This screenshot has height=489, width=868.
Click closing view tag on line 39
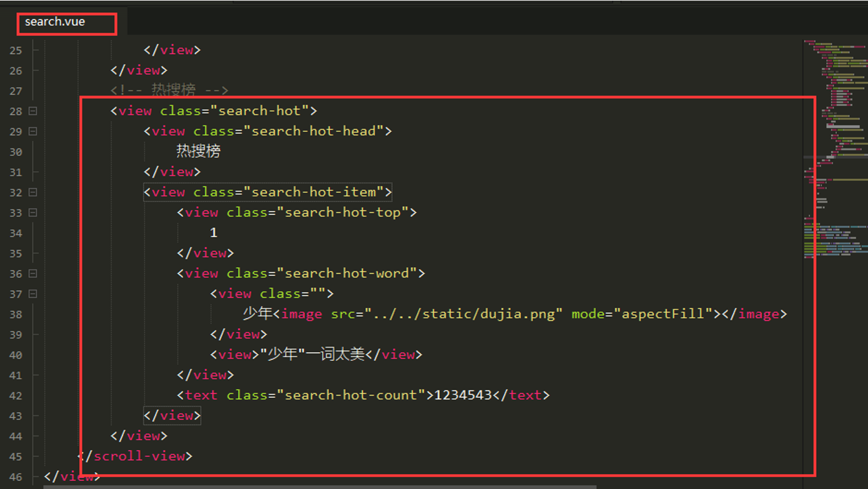point(239,334)
